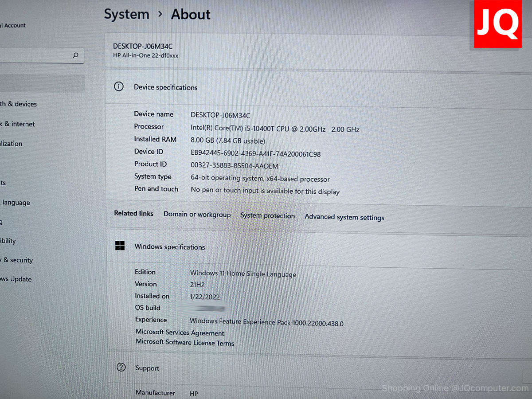Click the About page title

click(191, 15)
